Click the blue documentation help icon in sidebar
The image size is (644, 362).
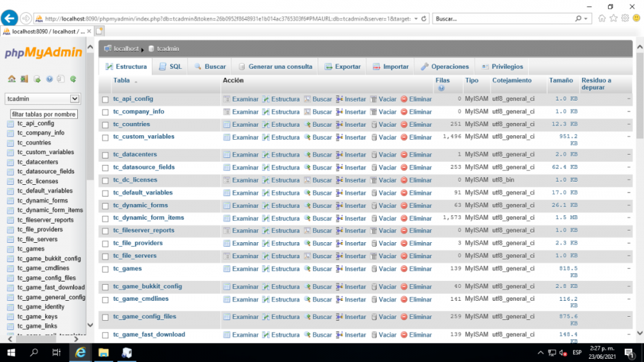coord(49,79)
